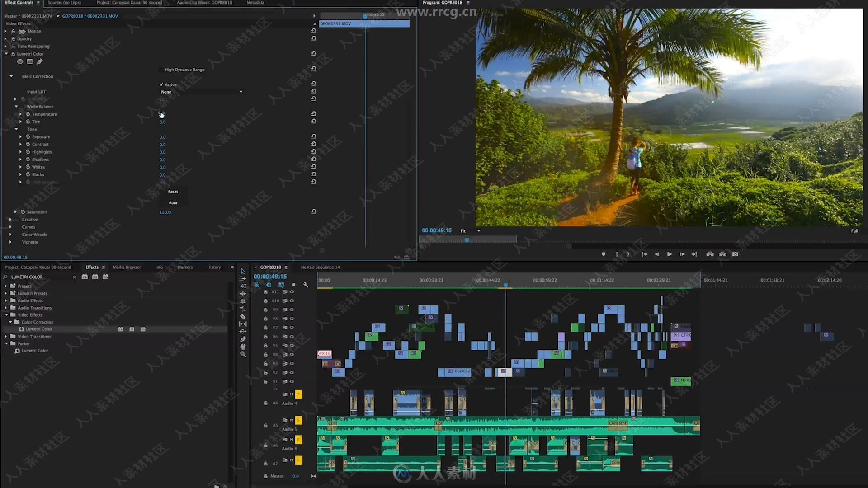
Task: Collapse the Lumetri Color effect
Action: pos(6,54)
